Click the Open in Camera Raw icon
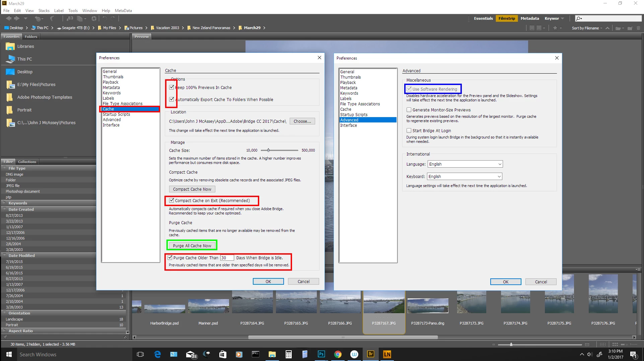644x361 pixels. (x=94, y=18)
